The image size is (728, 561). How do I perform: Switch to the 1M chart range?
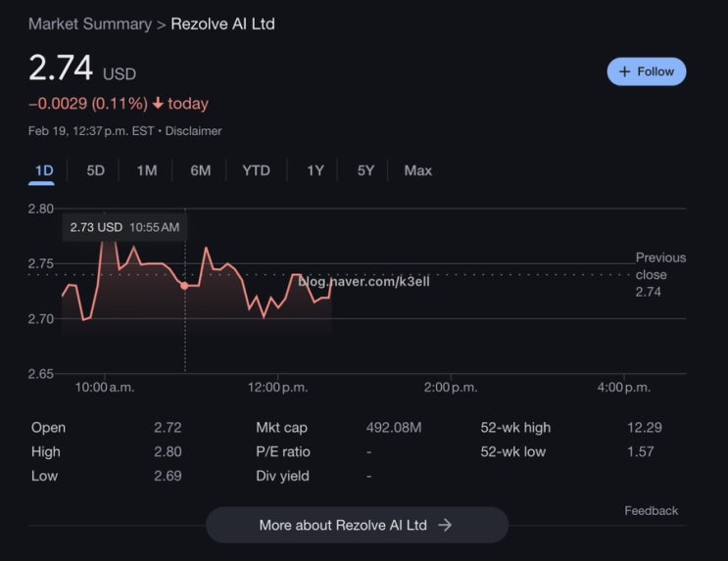click(x=147, y=170)
